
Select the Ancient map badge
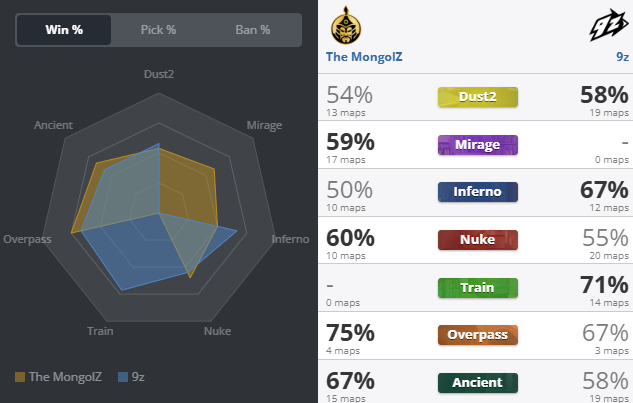point(477,383)
